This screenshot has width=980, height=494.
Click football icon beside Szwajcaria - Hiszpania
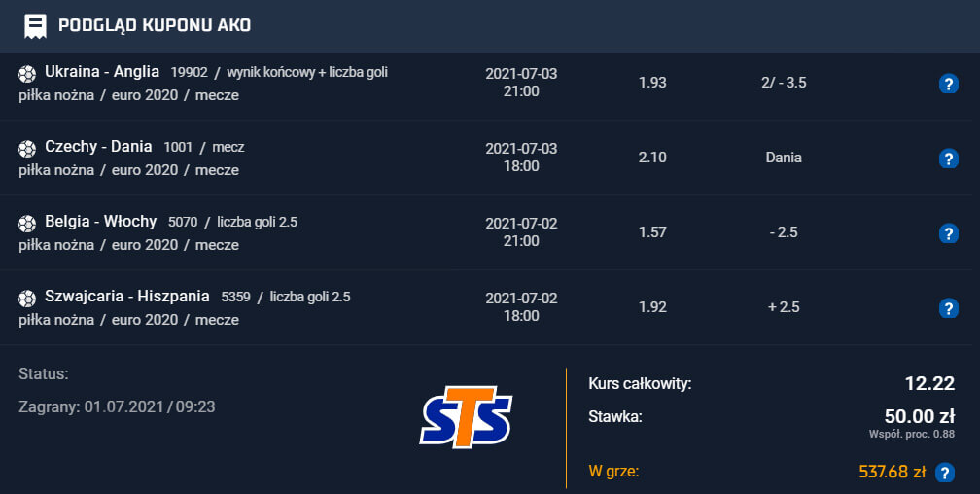pos(27,299)
